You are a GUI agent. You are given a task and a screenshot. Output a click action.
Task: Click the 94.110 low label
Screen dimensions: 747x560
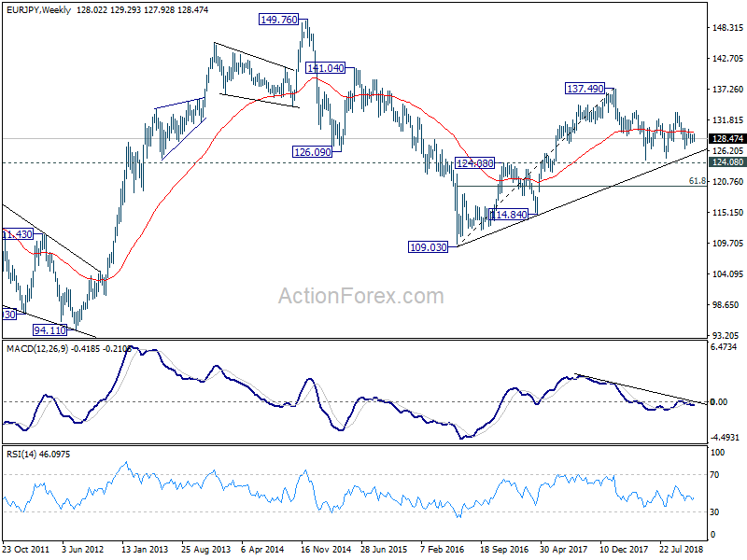point(49,330)
